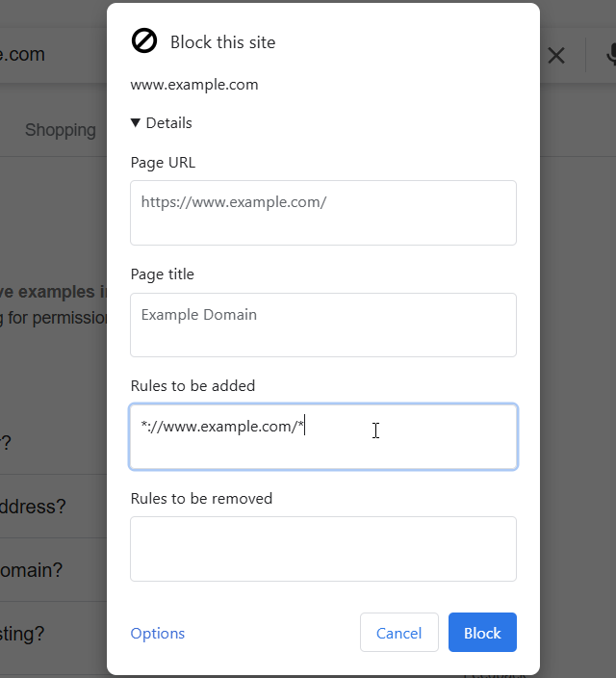Click the 'Rules to be removed' label

pos(201,499)
